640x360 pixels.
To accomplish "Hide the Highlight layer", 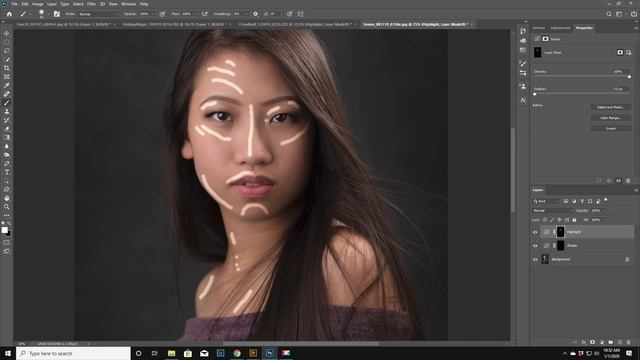I will point(535,232).
